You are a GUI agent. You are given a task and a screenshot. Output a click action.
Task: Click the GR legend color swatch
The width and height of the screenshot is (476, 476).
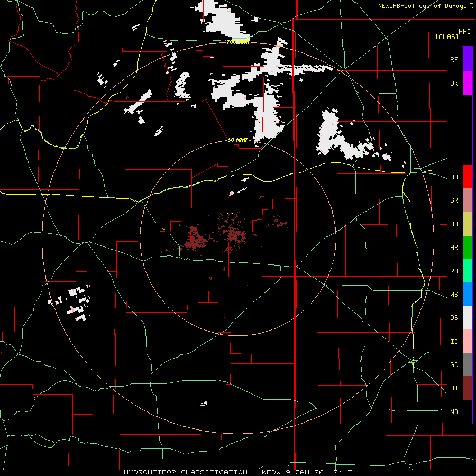tap(467, 200)
